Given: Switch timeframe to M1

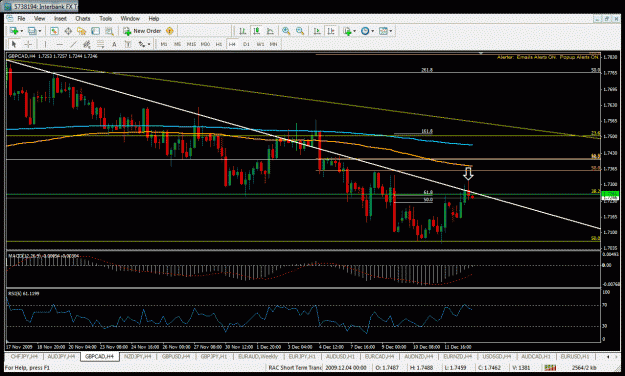Looking at the screenshot, I should pos(163,44).
